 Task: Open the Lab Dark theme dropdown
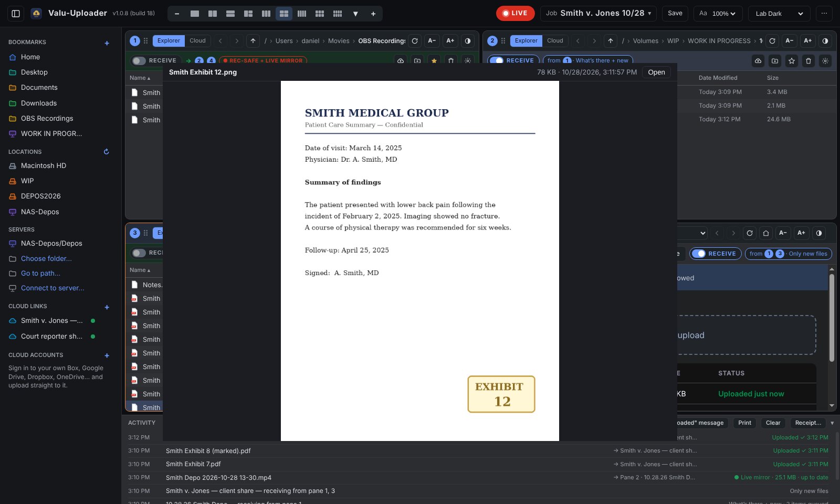779,14
